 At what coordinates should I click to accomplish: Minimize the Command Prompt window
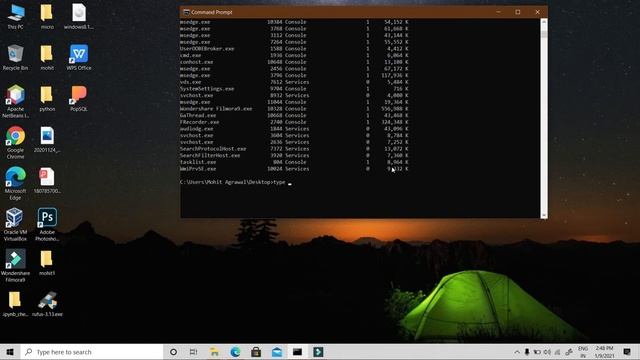tap(498, 12)
